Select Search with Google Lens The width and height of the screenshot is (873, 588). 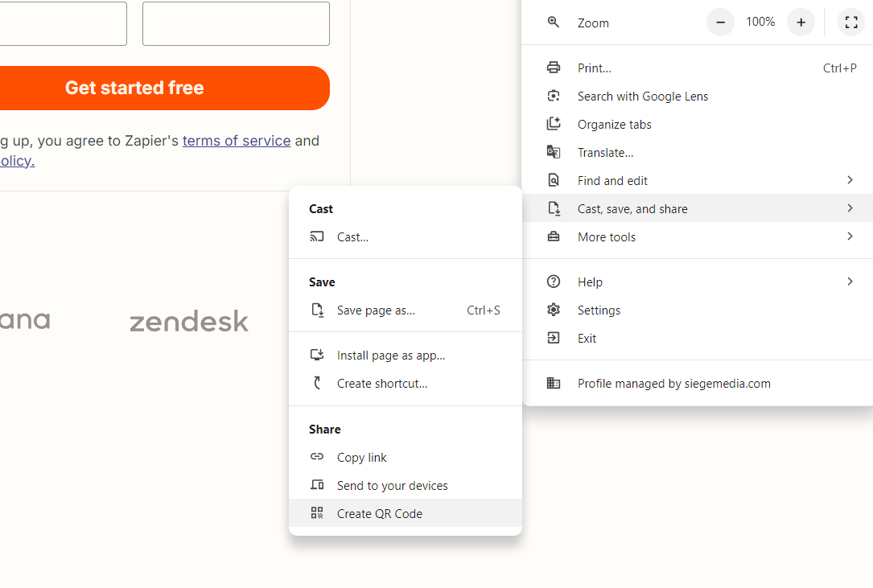coord(697,97)
